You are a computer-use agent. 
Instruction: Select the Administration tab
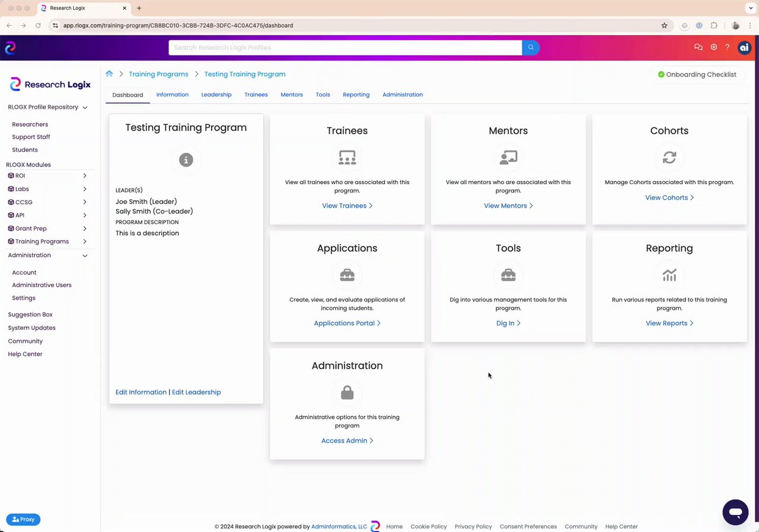(403, 95)
